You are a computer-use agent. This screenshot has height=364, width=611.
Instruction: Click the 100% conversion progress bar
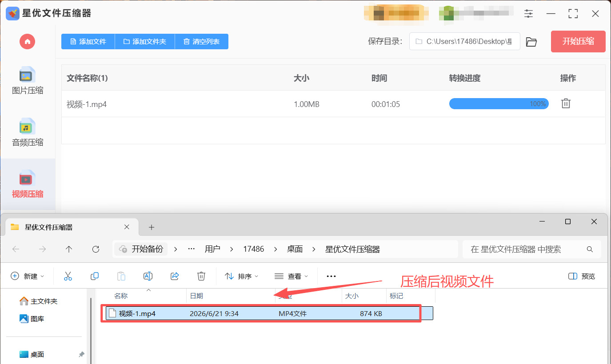pos(499,104)
